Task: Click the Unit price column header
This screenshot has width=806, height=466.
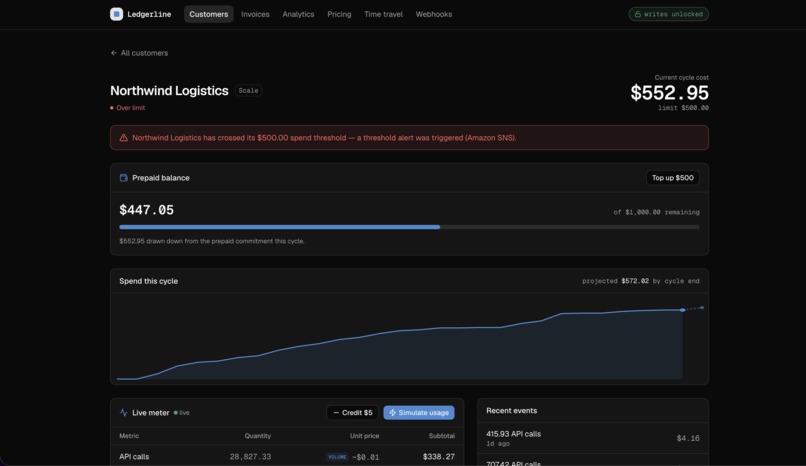Action: coord(364,436)
